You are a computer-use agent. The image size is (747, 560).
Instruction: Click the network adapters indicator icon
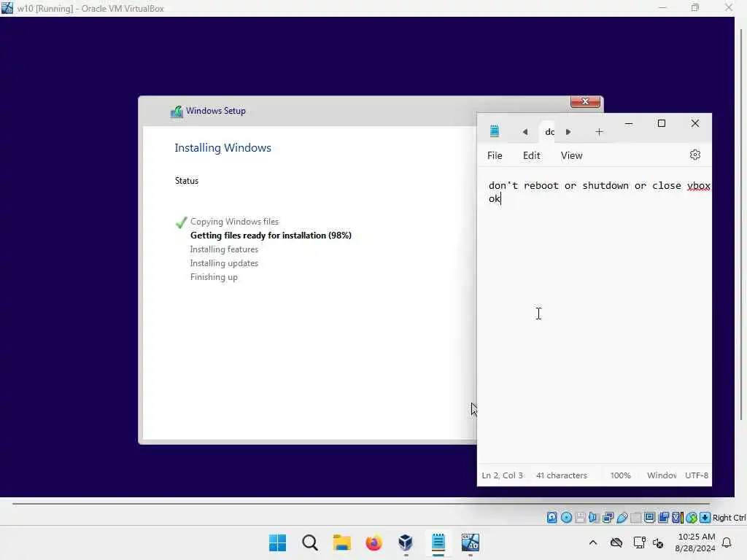608,518
